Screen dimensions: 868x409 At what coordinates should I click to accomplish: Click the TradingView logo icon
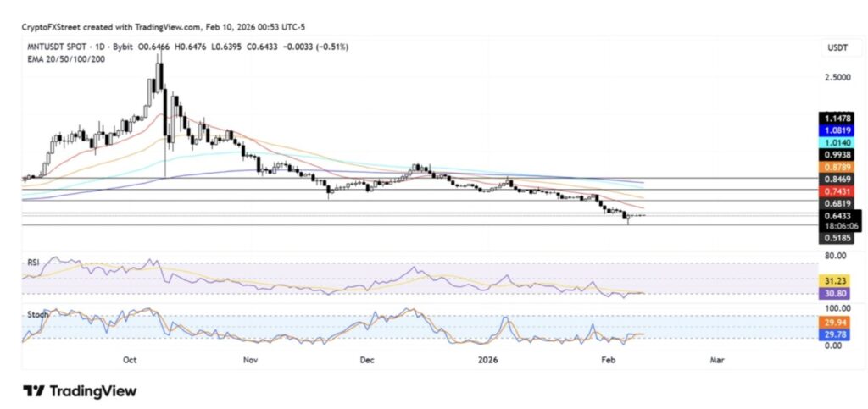pos(34,391)
